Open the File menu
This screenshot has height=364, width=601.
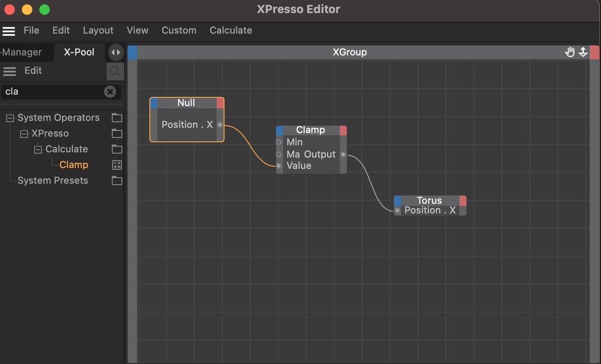tap(31, 30)
